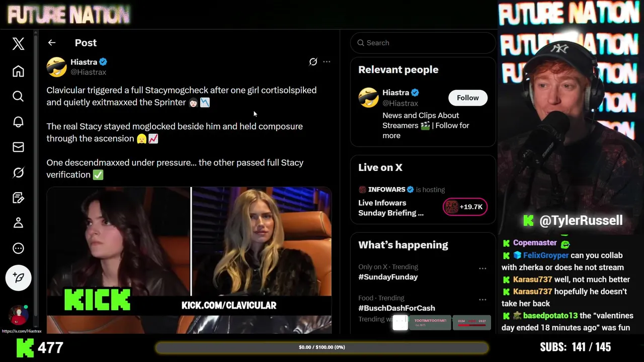This screenshot has width=644, height=362.
Task: Click Copemaster's username in chat
Action: coord(535,243)
